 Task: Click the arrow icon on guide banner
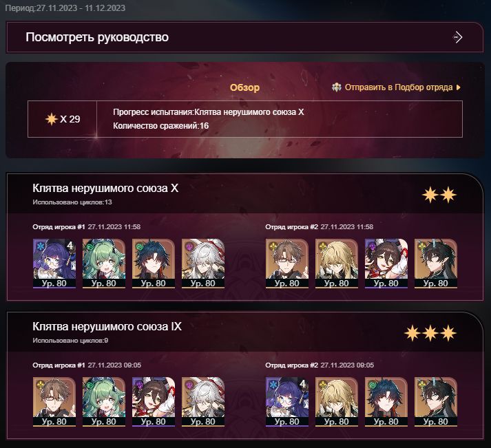(457, 37)
